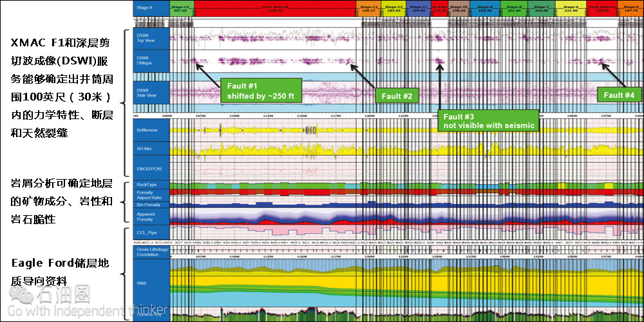Select the large red Fault Interval block
644x322 pixels.
(x=275, y=8)
